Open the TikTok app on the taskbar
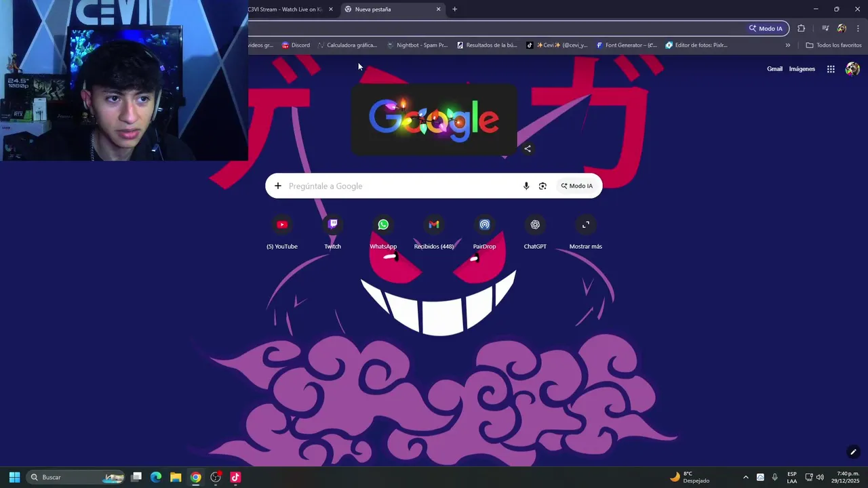Screen dimensions: 868x488 coord(235,477)
